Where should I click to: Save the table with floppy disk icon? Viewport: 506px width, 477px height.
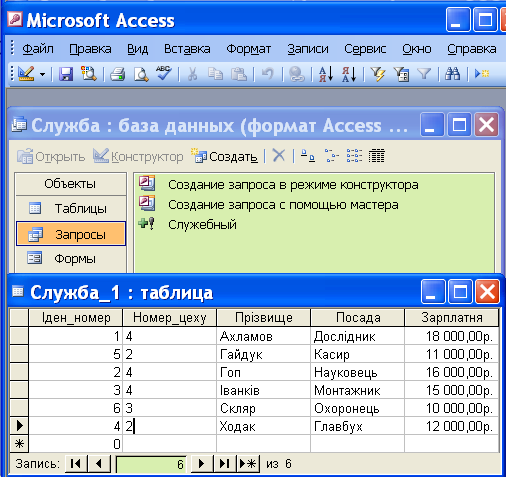(66, 74)
